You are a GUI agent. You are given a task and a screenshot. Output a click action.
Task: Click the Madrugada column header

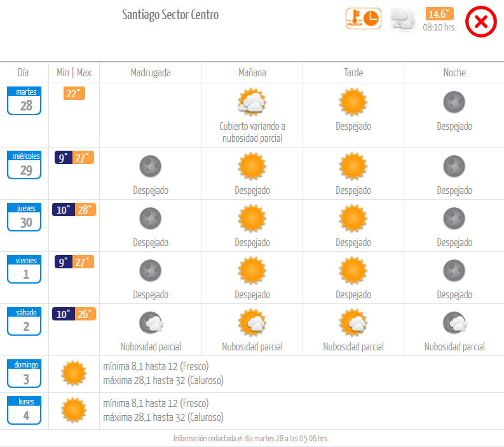click(x=151, y=72)
